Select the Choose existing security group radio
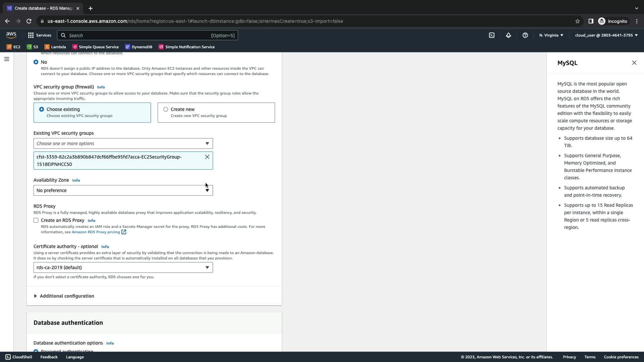This screenshot has height=362, width=644. point(42,109)
